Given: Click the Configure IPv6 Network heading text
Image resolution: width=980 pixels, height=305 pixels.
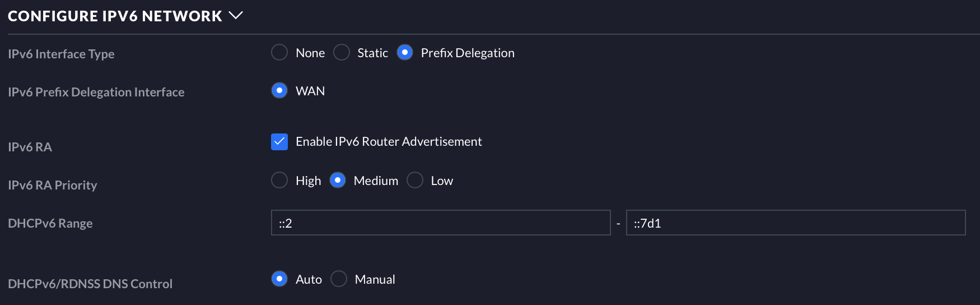Looking at the screenshot, I should [x=115, y=16].
